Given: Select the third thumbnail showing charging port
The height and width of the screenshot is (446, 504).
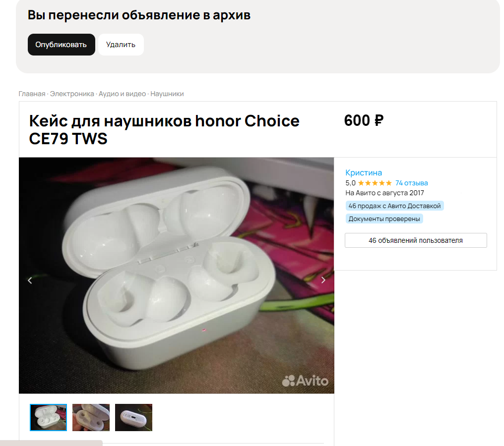Looking at the screenshot, I should (x=134, y=417).
